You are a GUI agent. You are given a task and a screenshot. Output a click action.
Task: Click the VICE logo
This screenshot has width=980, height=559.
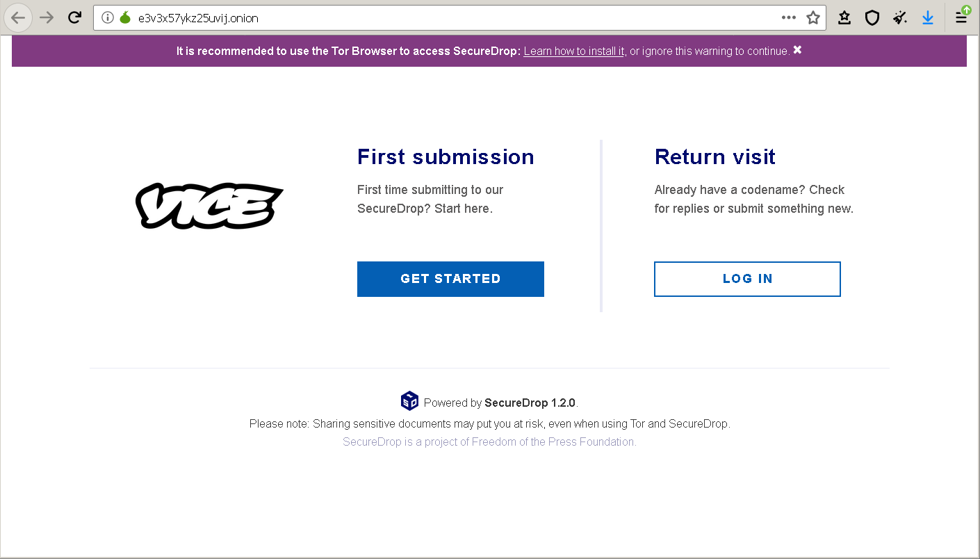tap(209, 206)
